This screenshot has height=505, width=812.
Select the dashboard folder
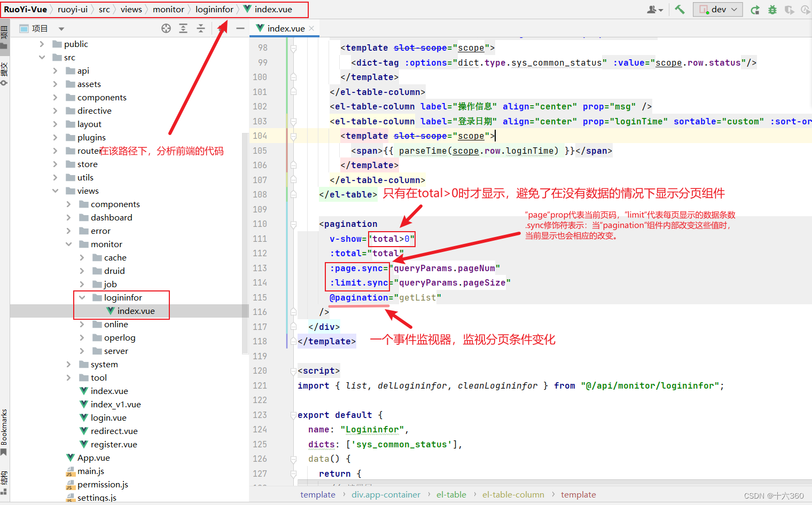pos(111,217)
